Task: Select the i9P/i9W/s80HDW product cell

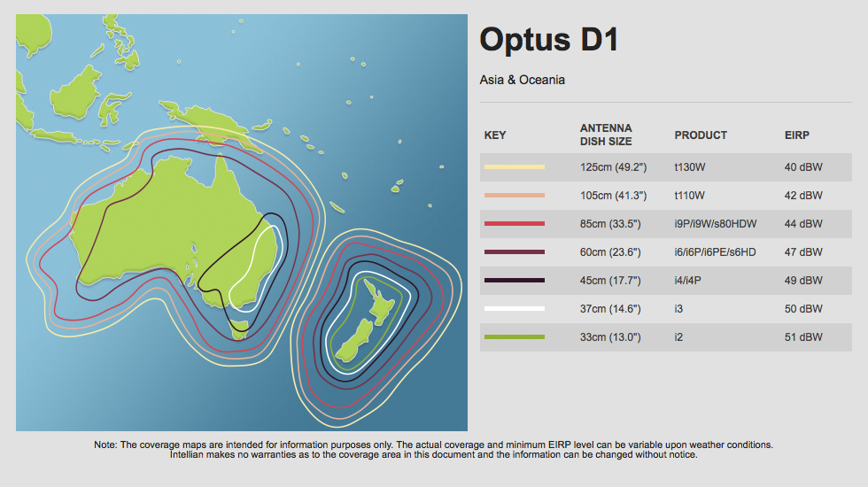Action: (716, 224)
